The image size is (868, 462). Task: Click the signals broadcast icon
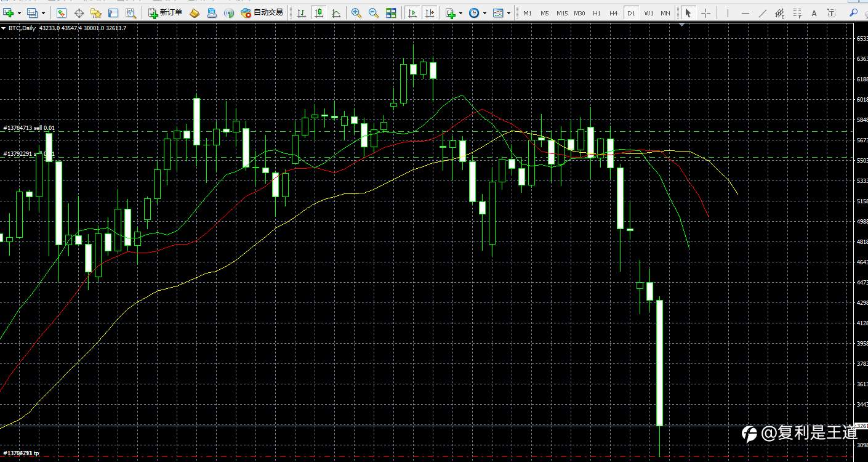pyautogui.click(x=229, y=13)
